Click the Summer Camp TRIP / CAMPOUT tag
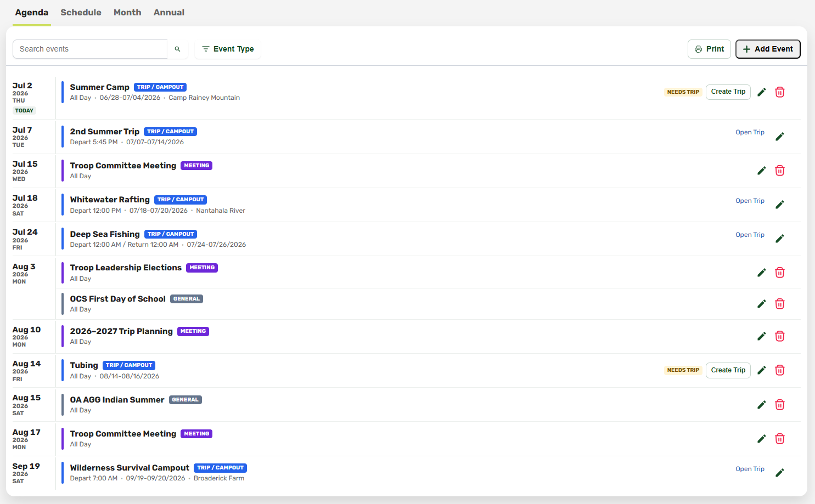 point(160,87)
